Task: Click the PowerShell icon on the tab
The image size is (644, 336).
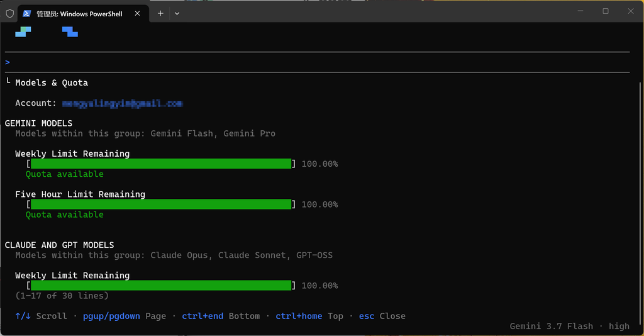Action: 26,14
